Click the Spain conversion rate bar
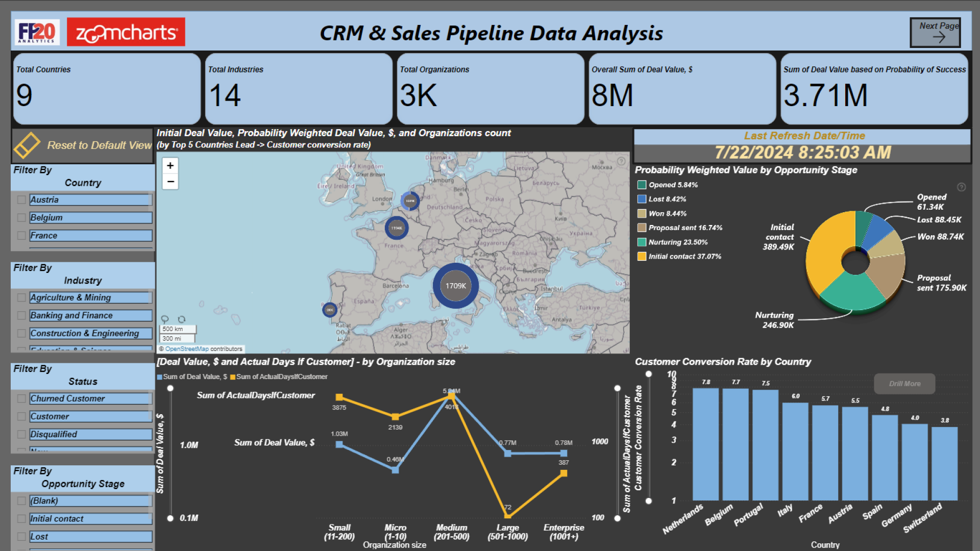 point(885,458)
